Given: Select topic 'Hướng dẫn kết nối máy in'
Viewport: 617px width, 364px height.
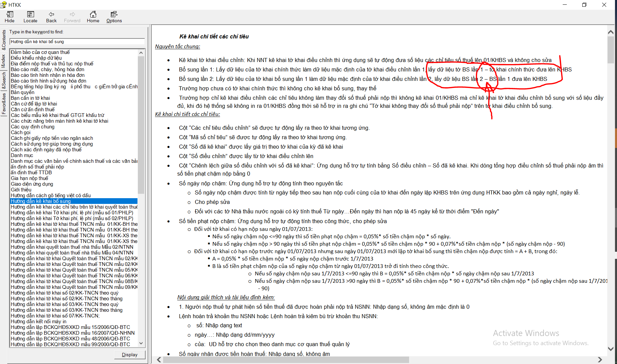Looking at the screenshot, I should pyautogui.click(x=38, y=322).
